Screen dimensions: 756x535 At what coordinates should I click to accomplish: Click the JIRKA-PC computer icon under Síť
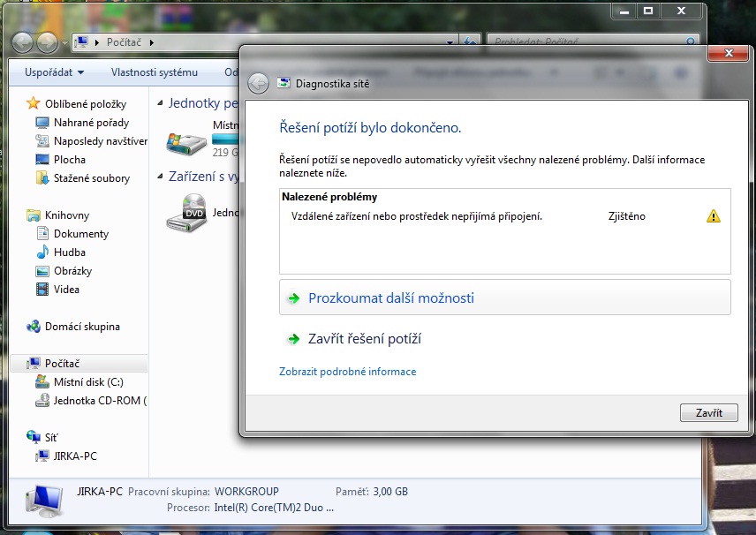pyautogui.click(x=42, y=456)
